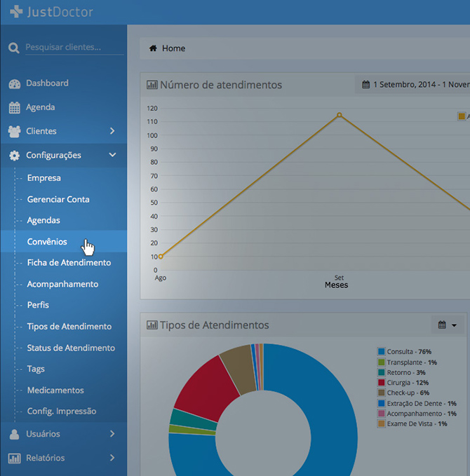Image resolution: width=470 pixels, height=476 pixels.
Task: Click the Consulta blue legend swatch
Action: click(x=382, y=351)
